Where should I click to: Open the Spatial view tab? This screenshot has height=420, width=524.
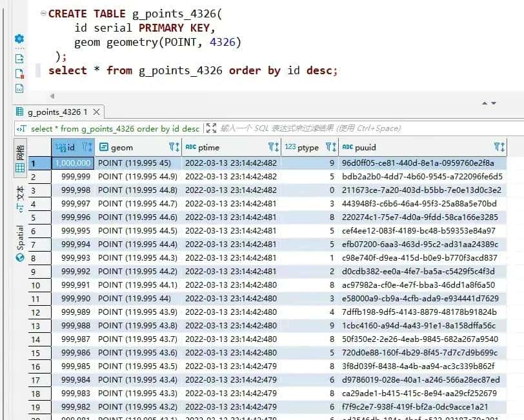[20, 242]
